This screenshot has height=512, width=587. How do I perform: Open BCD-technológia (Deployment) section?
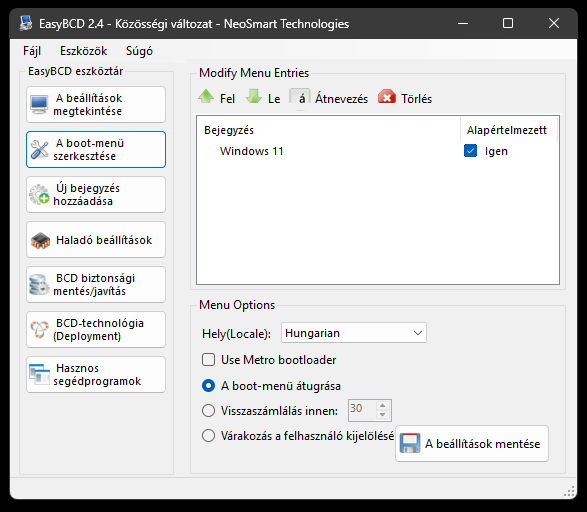pos(96,329)
